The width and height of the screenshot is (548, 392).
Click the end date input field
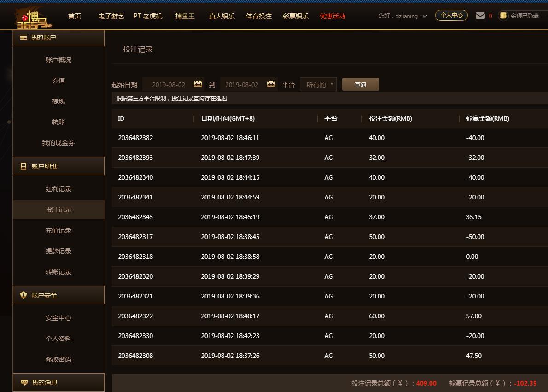(249, 85)
